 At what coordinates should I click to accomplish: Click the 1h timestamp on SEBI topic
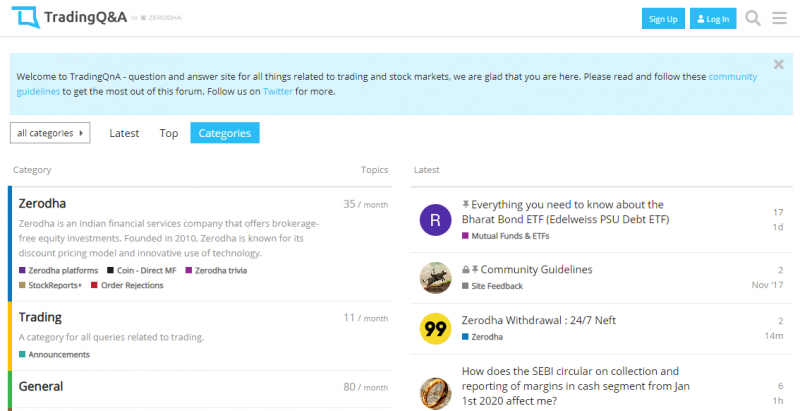click(778, 401)
